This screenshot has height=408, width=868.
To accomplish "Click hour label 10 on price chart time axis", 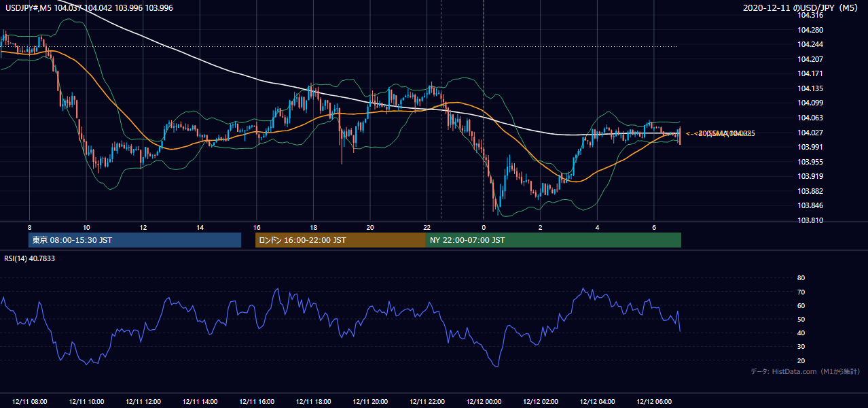I will click(x=86, y=227).
